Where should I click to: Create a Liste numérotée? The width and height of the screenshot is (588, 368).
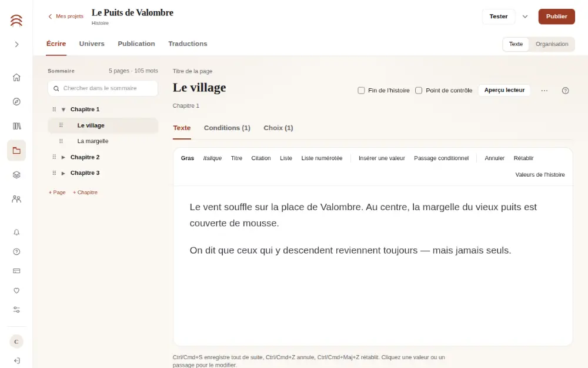pos(322,158)
